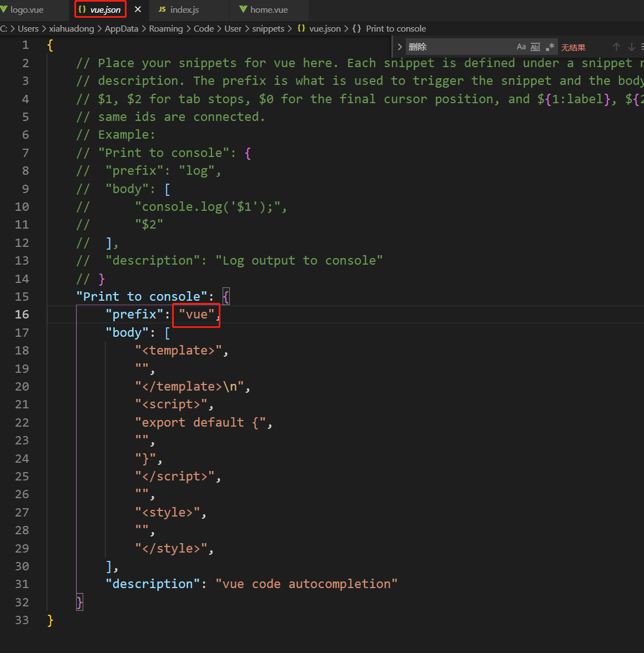This screenshot has height=653, width=644.
Task: Click the closing bracket "]," on line 30
Action: pyautogui.click(x=112, y=566)
